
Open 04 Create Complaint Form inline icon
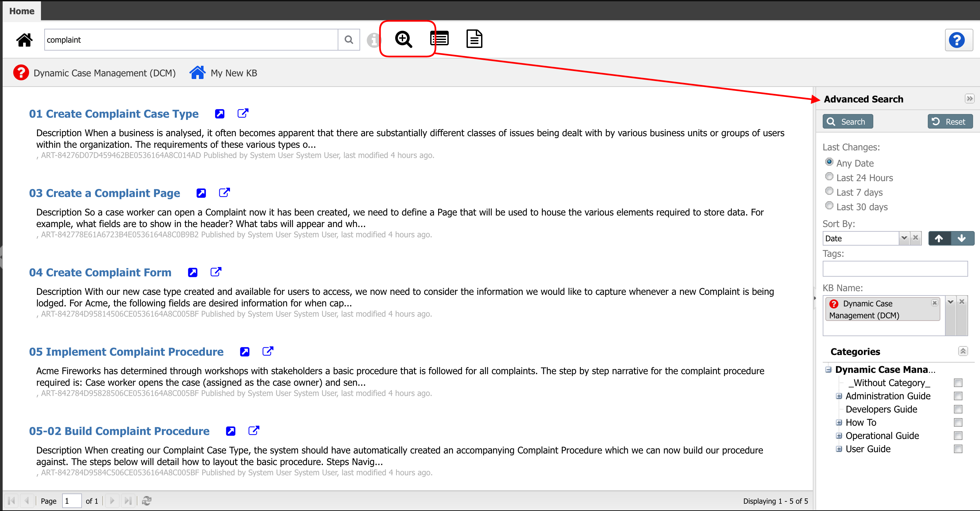click(x=193, y=272)
